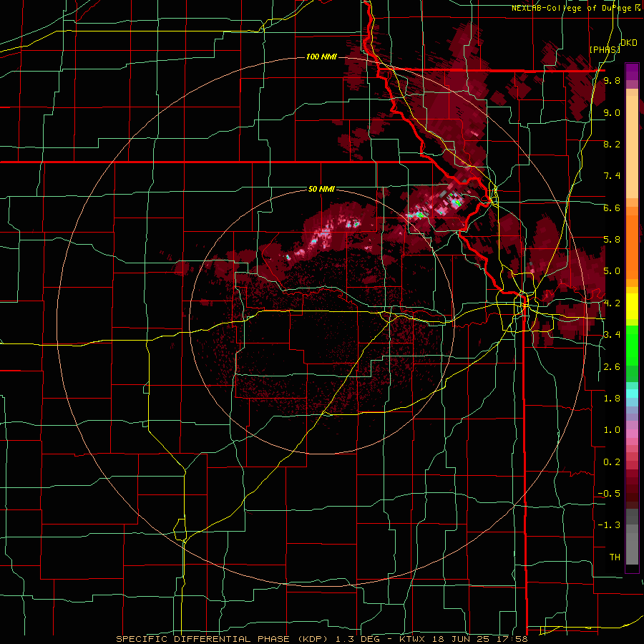This screenshot has width=644, height=644.
Task: Pick the purple top segment of the color bar
Action: point(632,72)
